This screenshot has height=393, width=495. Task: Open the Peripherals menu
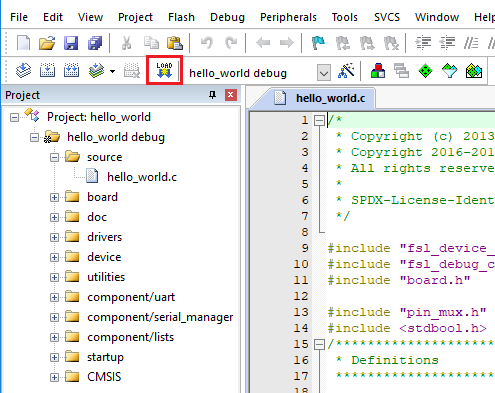(288, 17)
